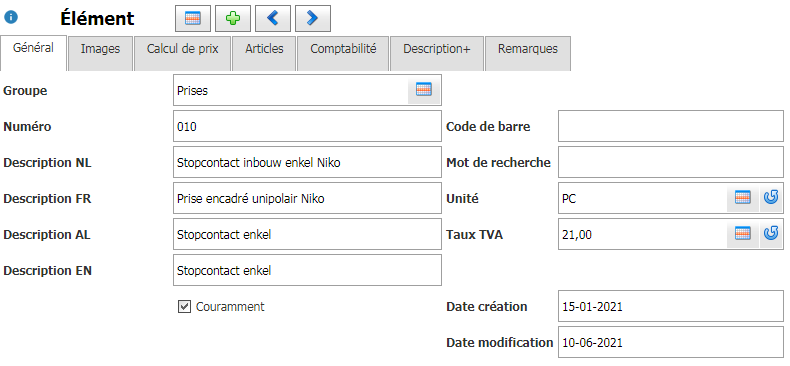Click the blue info icon beside Élément
Image resolution: width=790 pixels, height=366 pixels.
coord(11,18)
